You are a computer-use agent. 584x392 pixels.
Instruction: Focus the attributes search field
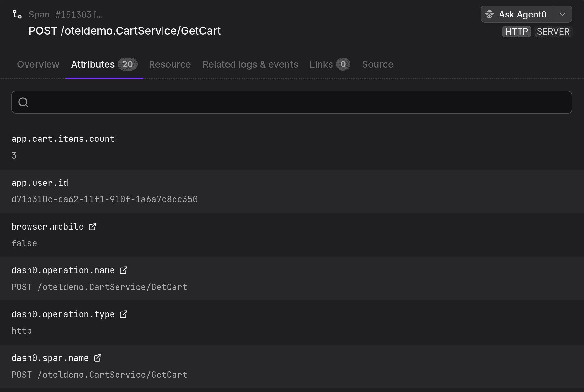point(292,102)
